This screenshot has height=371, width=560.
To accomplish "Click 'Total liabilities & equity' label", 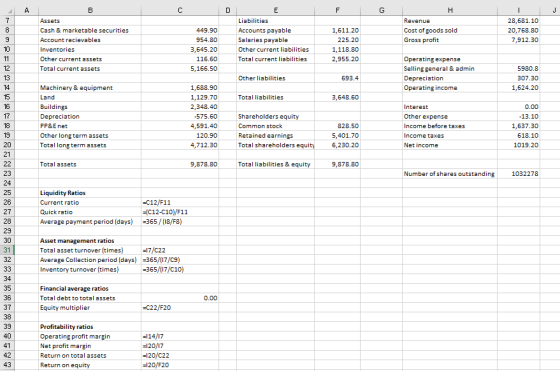I will tap(274, 164).
